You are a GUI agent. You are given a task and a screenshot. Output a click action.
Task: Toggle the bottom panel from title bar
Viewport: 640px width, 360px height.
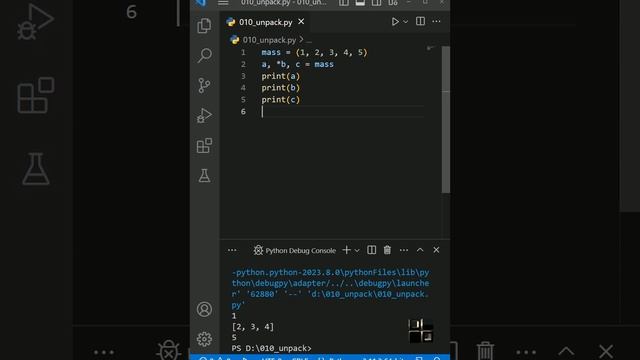[x=360, y=3]
